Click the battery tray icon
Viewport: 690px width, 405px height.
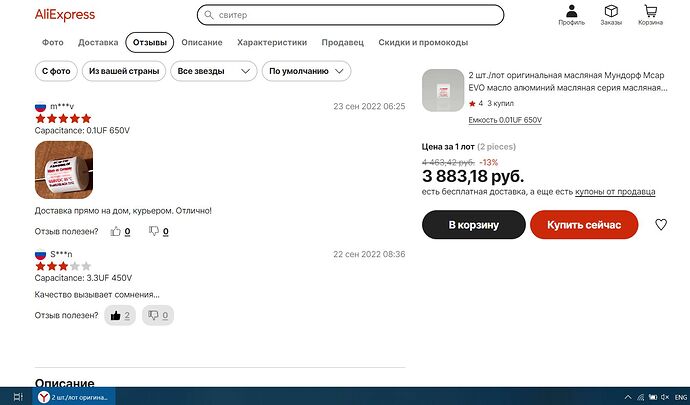(653, 397)
